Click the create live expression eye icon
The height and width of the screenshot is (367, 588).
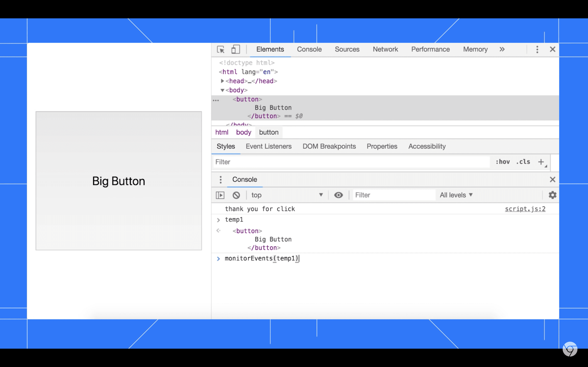tap(339, 195)
